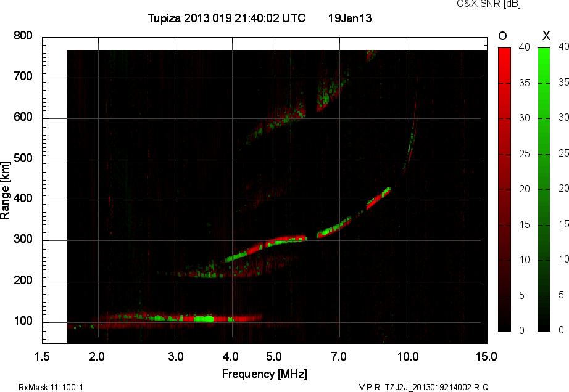
Task: Click the 30 dB label beside the O color bar
Action: (x=524, y=118)
